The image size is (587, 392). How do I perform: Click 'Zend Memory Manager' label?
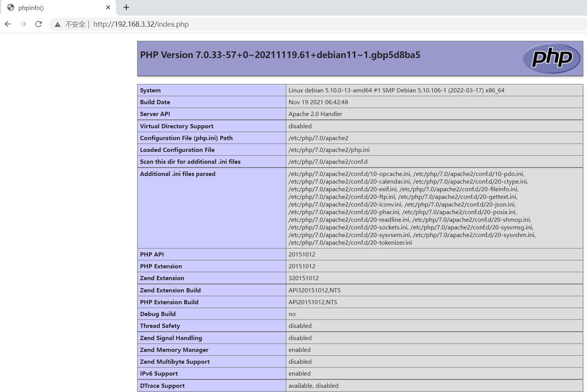tap(174, 350)
